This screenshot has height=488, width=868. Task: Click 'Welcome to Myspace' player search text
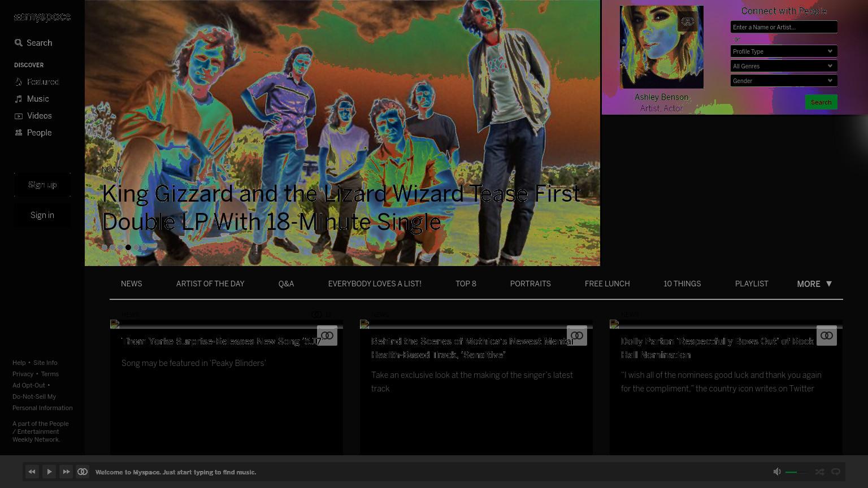point(176,472)
